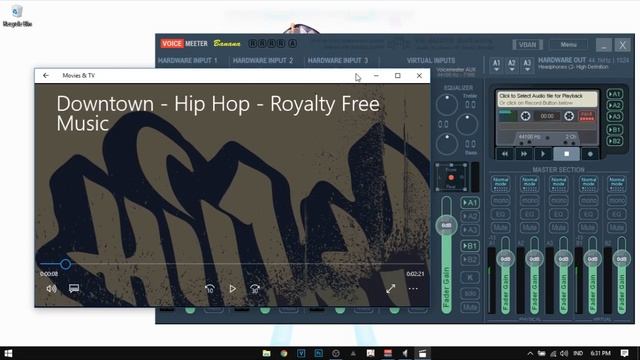Enable EQ on the A2 master bus
This screenshot has width=640, height=360.
click(529, 214)
